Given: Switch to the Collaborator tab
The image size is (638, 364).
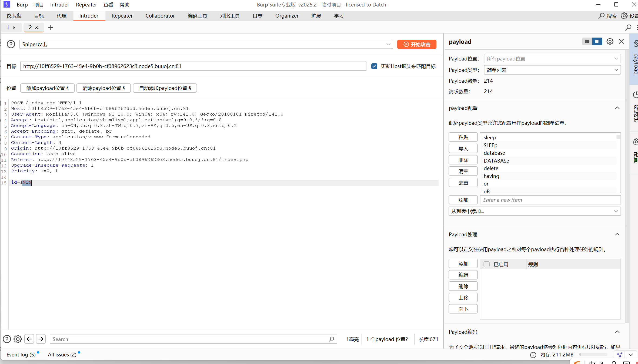Looking at the screenshot, I should pyautogui.click(x=160, y=16).
